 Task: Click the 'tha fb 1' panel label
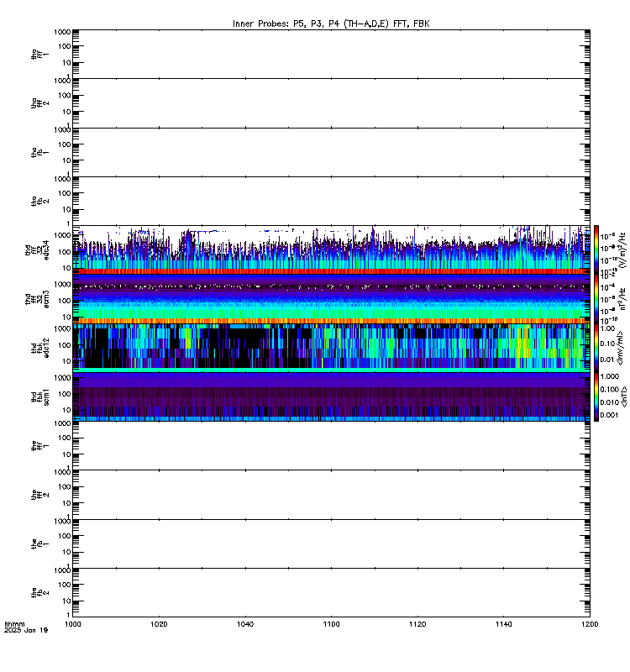coord(39,152)
